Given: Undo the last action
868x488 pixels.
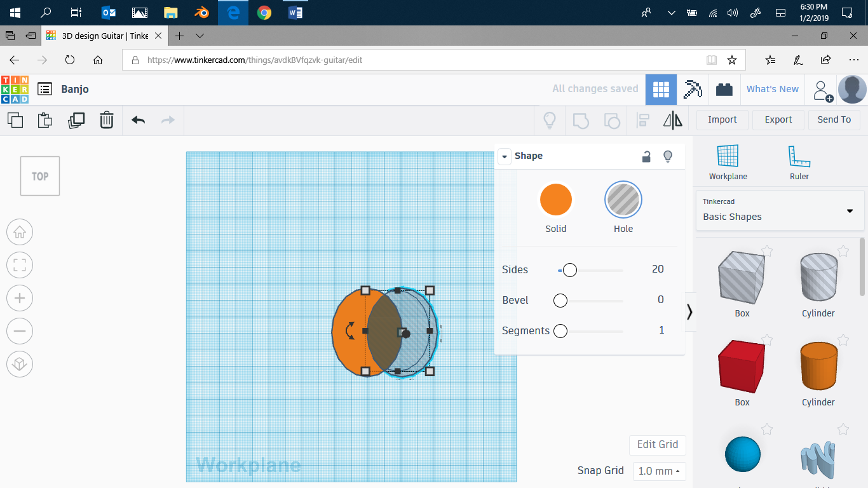Looking at the screenshot, I should click(x=138, y=119).
